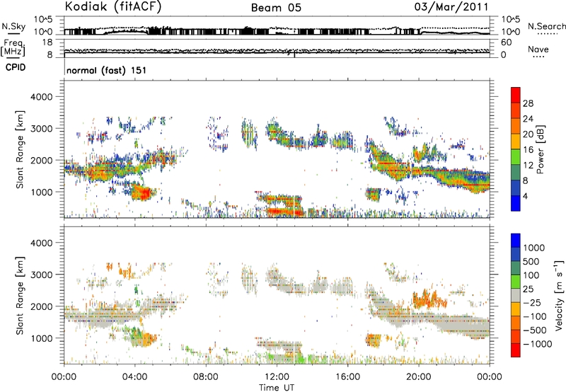Click the 'Slant Range [km]' label of the velocity panel
This screenshot has width=566, height=392.
(20, 296)
